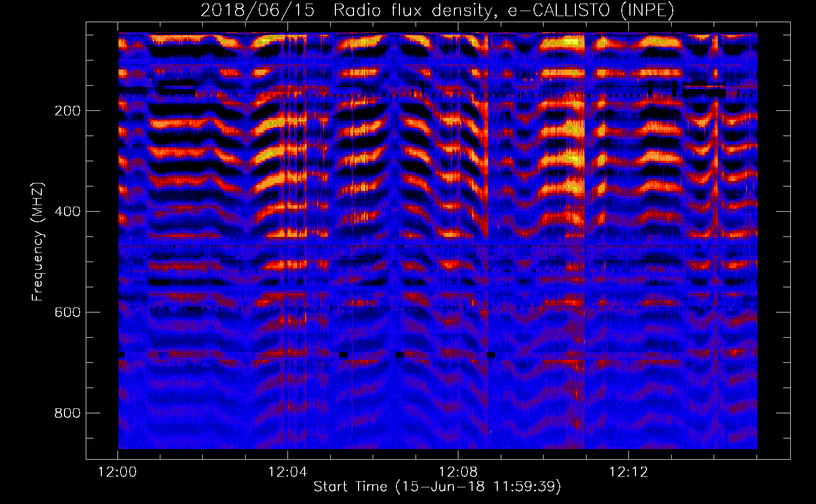This screenshot has width=816, height=504.
Task: Select the 600 frequency tick label
Action: (68, 312)
